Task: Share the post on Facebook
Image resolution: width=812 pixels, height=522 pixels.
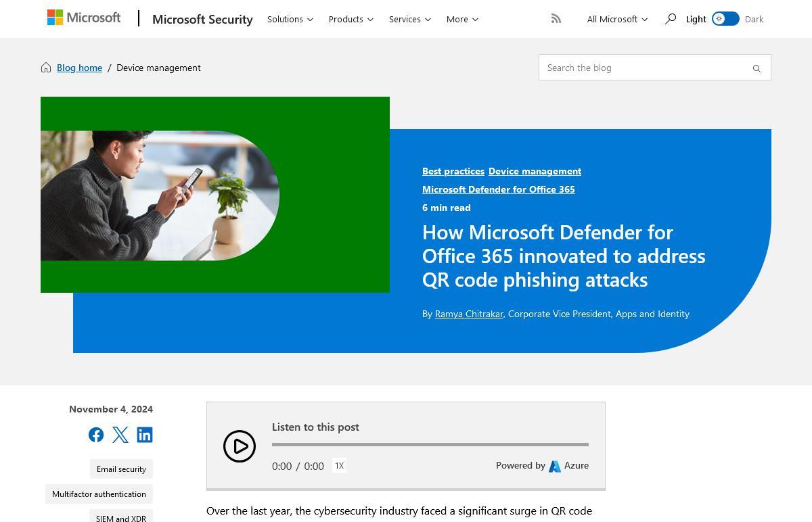Action: point(96,435)
